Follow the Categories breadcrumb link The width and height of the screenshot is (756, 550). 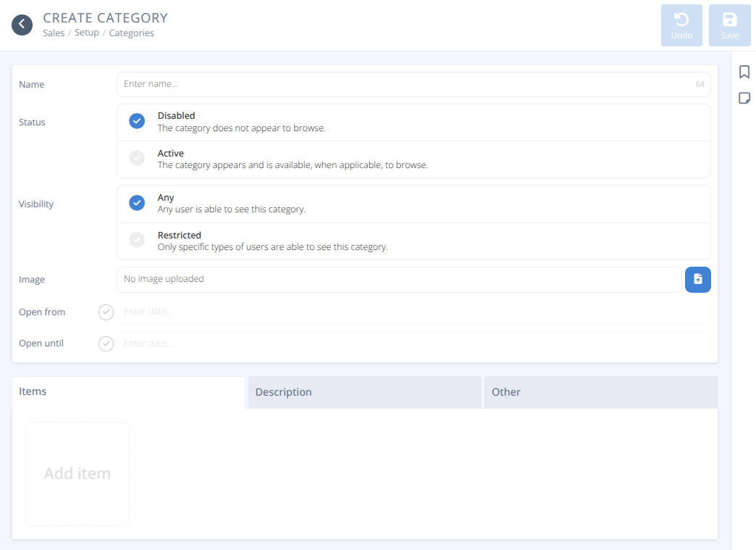[131, 33]
